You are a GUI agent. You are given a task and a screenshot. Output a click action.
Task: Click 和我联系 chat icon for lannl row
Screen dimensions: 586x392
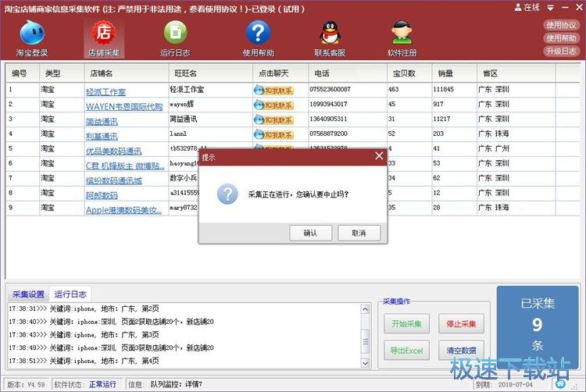point(273,134)
